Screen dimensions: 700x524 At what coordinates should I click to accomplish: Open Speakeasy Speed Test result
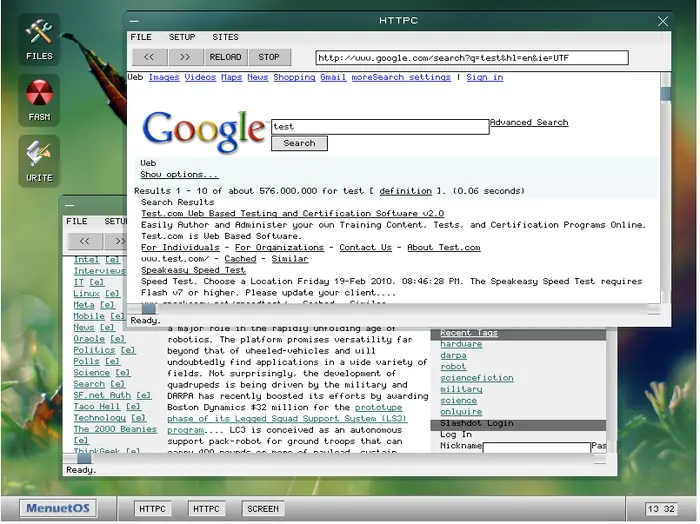pos(193,270)
